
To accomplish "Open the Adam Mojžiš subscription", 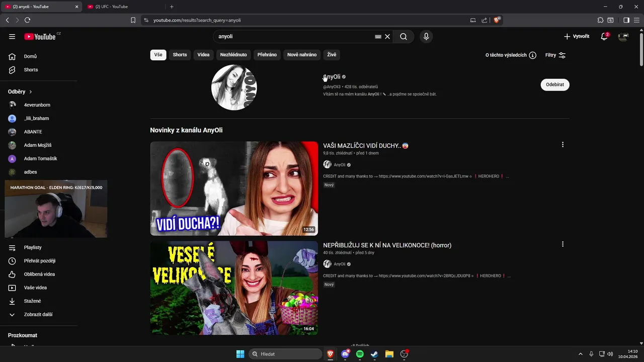I will [39, 145].
